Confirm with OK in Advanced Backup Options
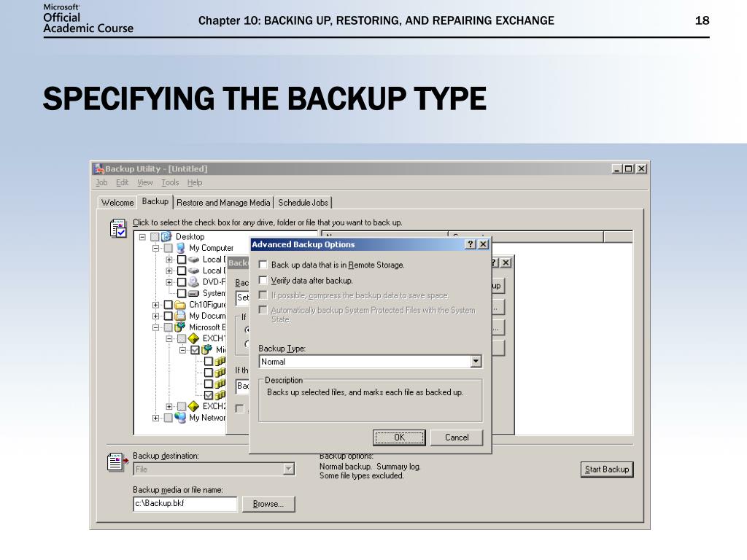Screen dimensions: 747x560 tap(399, 437)
